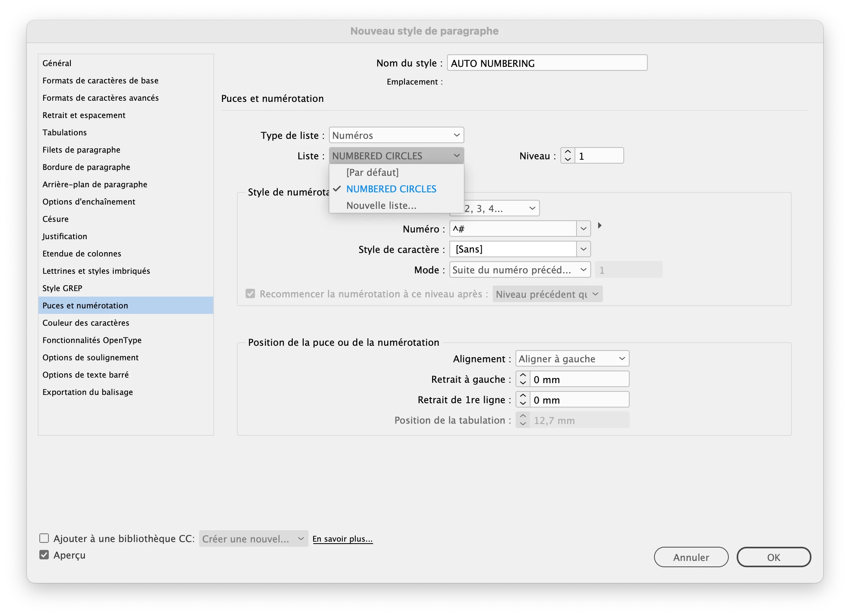Select Style GREP in the left panel
Screen dimensions: 850x616
click(62, 288)
